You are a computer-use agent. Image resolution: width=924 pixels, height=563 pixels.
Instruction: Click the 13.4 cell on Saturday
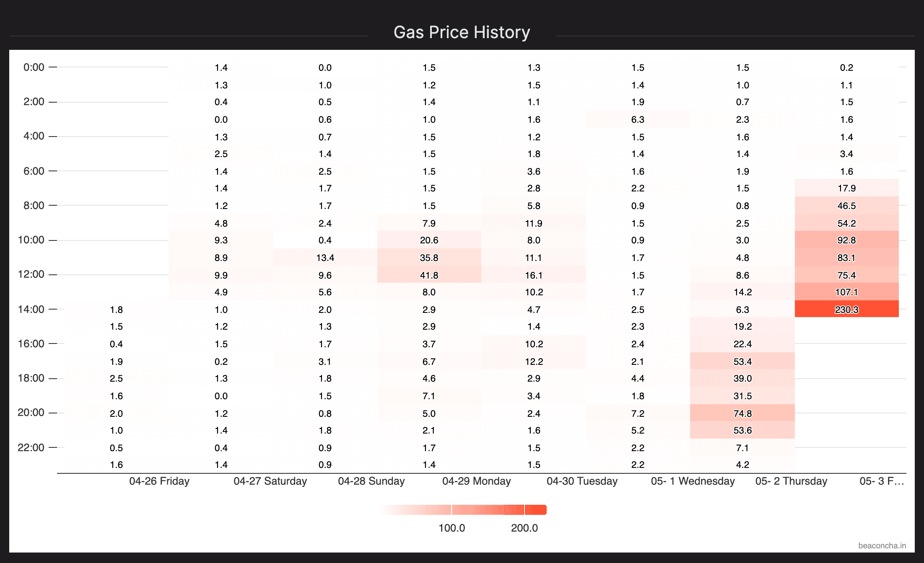tap(325, 258)
